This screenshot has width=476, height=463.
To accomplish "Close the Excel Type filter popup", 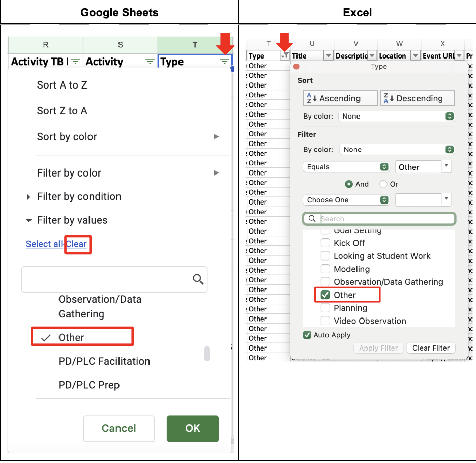I will (296, 66).
